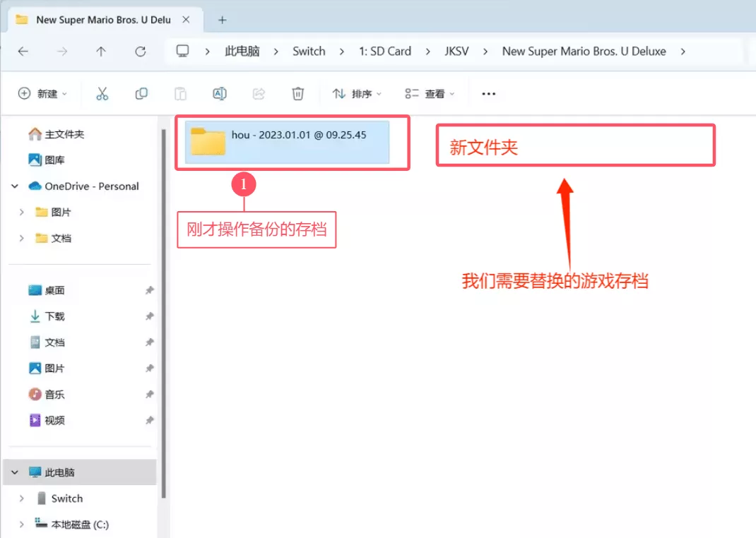Image resolution: width=756 pixels, height=538 pixels.
Task: Select 下载 (Downloads) in the sidebar
Action: pos(54,316)
